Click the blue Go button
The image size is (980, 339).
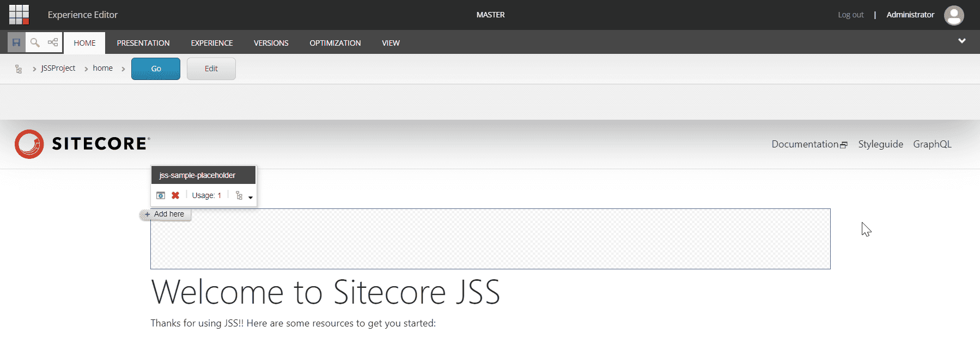(156, 69)
